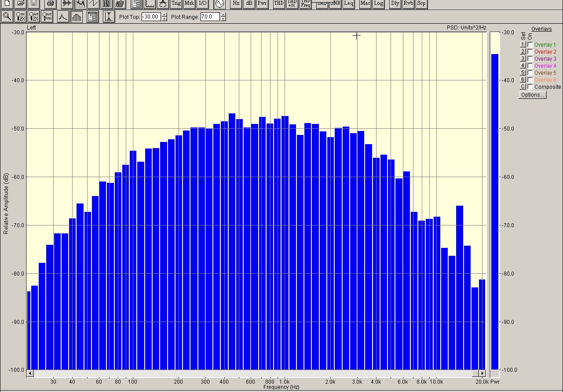
Task: Enable the Overlay 4 checkbox
Action: pyautogui.click(x=530, y=66)
